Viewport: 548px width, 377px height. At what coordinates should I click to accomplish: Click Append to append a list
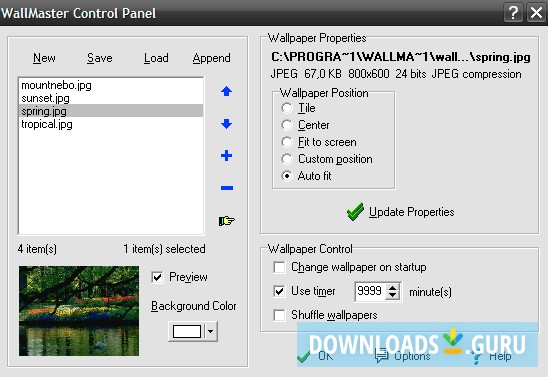coord(211,58)
